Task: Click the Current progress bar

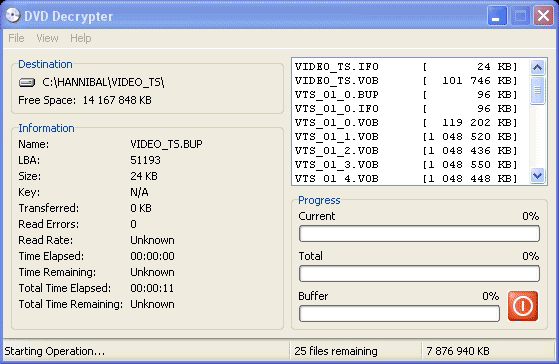Action: point(419,234)
